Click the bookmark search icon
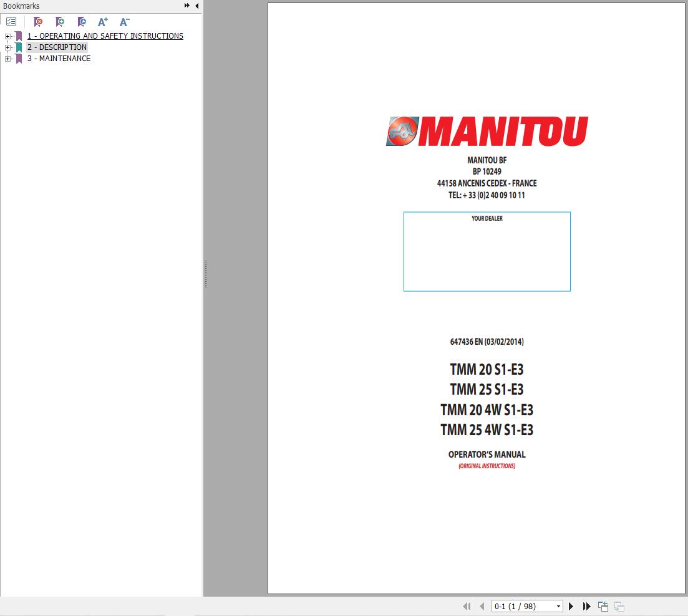Image resolution: width=688 pixels, height=616 pixels. click(x=82, y=21)
